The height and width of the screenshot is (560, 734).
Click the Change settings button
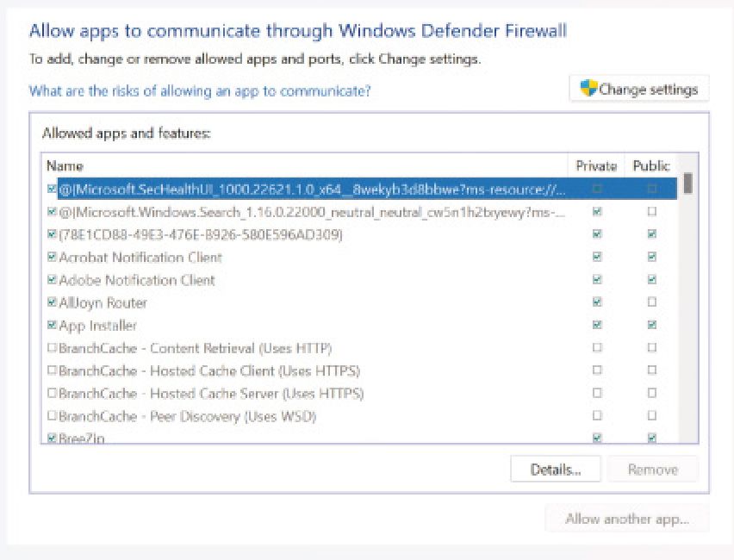(639, 89)
